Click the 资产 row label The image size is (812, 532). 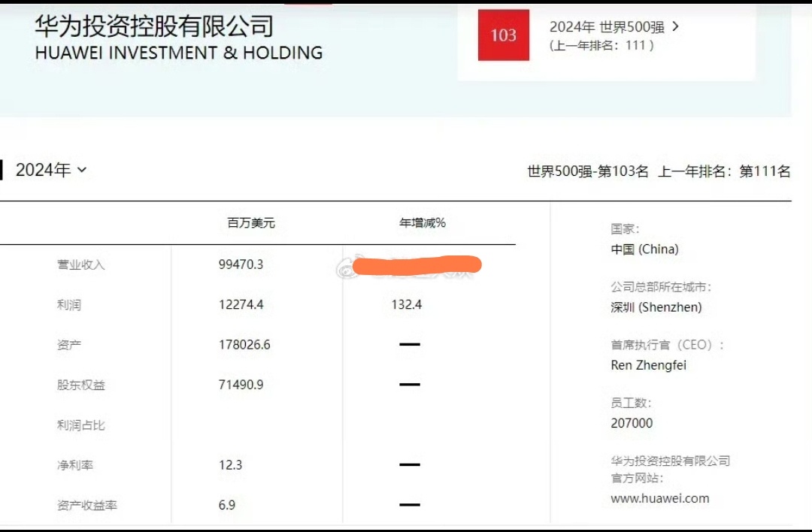(x=69, y=345)
